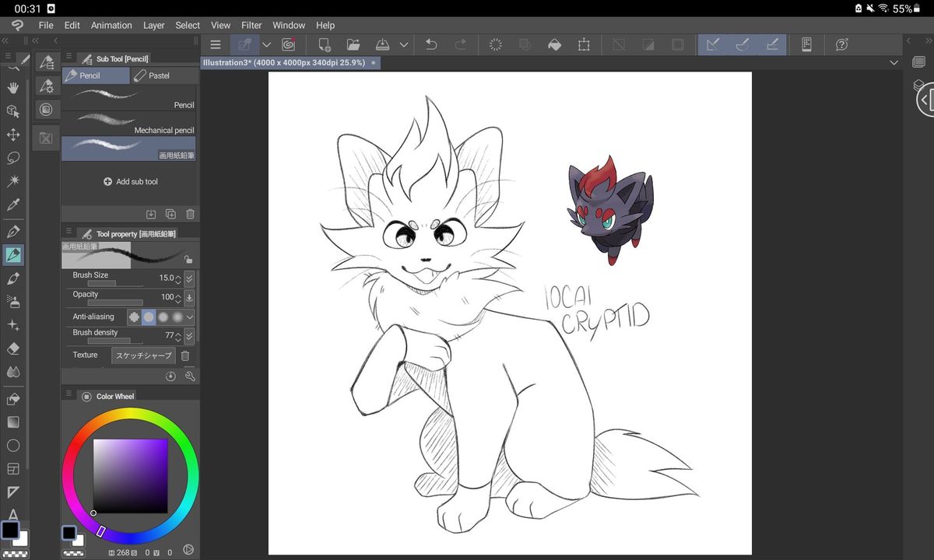934x560 pixels.
Task: Click the Open file folder icon
Action: [353, 45]
